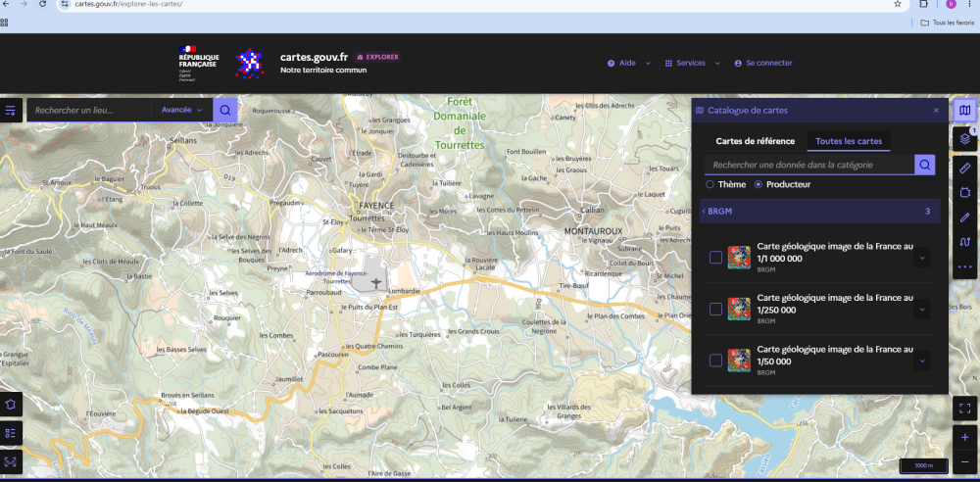980x482 pixels.
Task: Activate the pencil drawing tool
Action: tap(965, 217)
